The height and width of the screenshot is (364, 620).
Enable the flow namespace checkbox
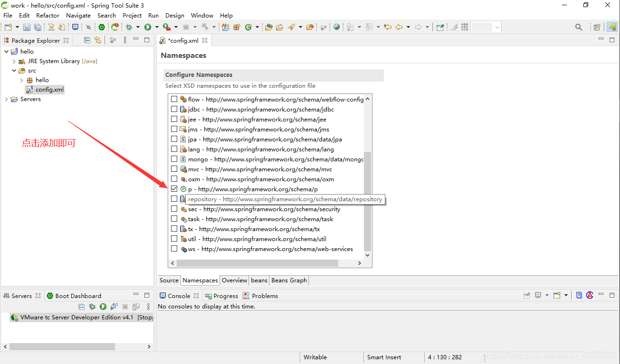[x=174, y=99]
